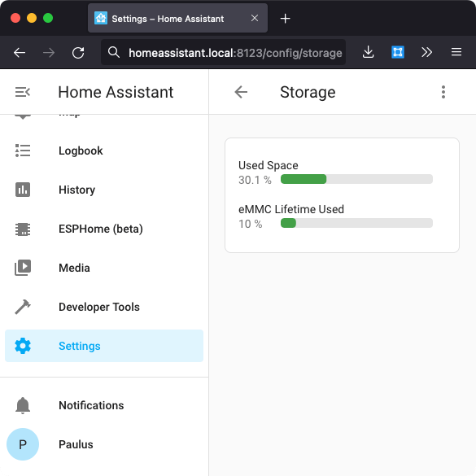This screenshot has height=476, width=476.
Task: Go back from Storage page arrow
Action: (x=241, y=92)
